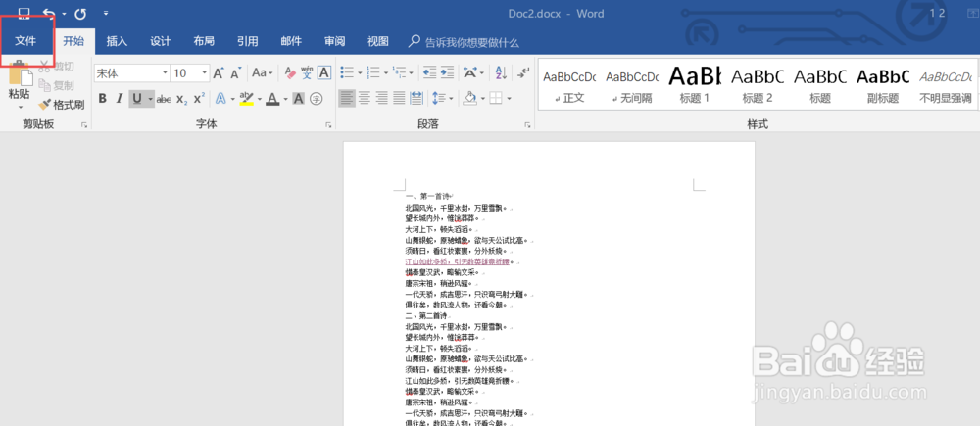Click the wén Phonetic Guide icon
This screenshot has height=426, width=980.
coord(307,73)
